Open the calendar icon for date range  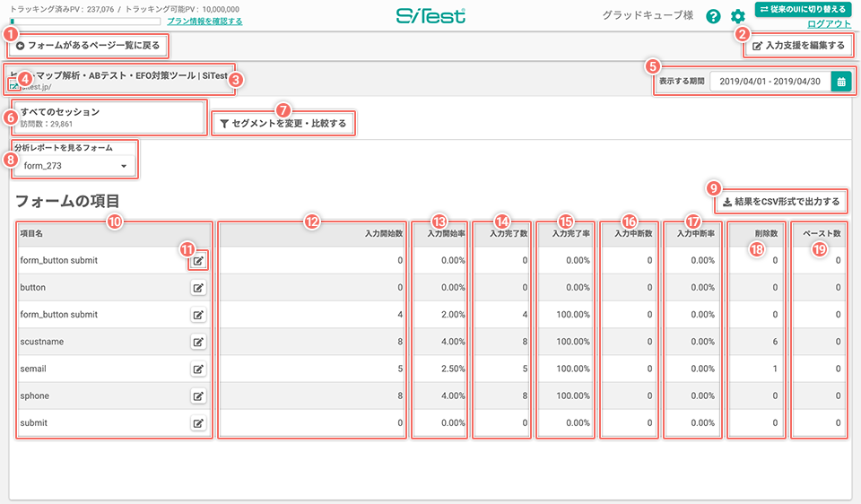tap(841, 82)
